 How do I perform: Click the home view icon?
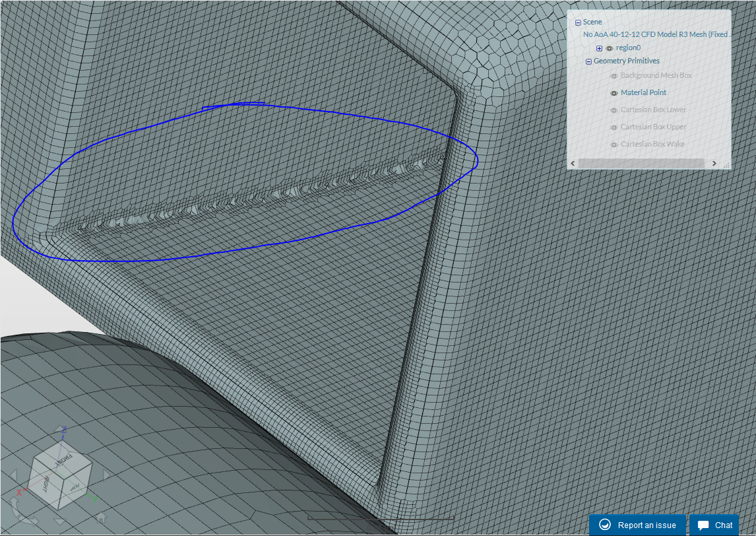pyautogui.click(x=101, y=517)
